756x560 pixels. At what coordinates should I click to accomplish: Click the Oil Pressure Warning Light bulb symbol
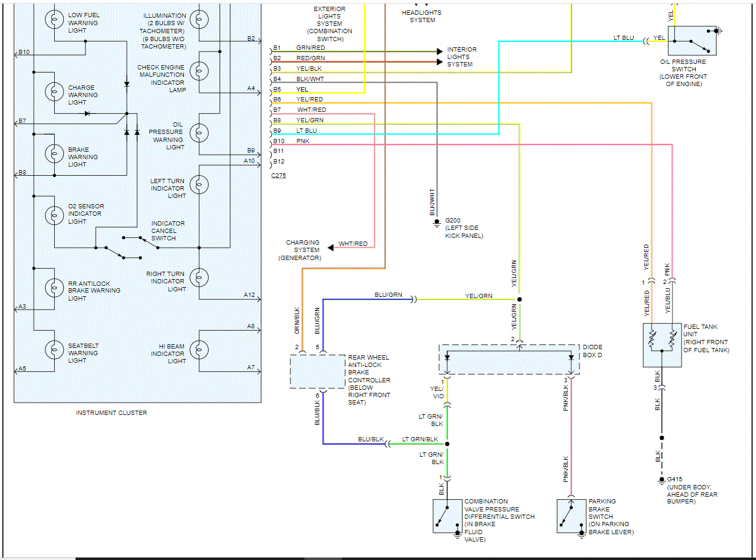pyautogui.click(x=199, y=132)
